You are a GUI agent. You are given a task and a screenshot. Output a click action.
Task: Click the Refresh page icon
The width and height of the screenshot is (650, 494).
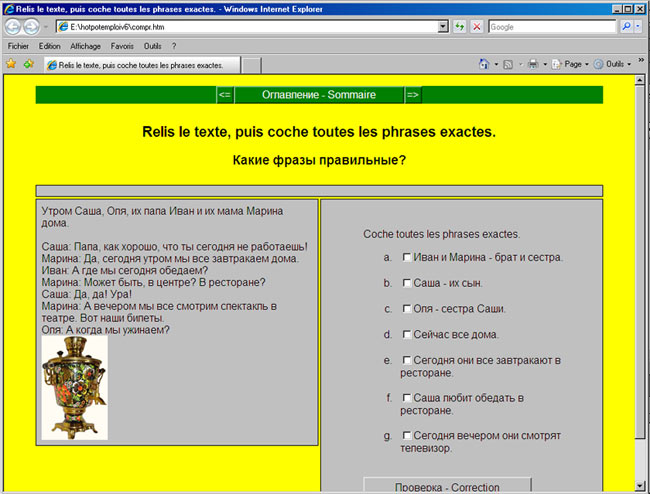459,27
